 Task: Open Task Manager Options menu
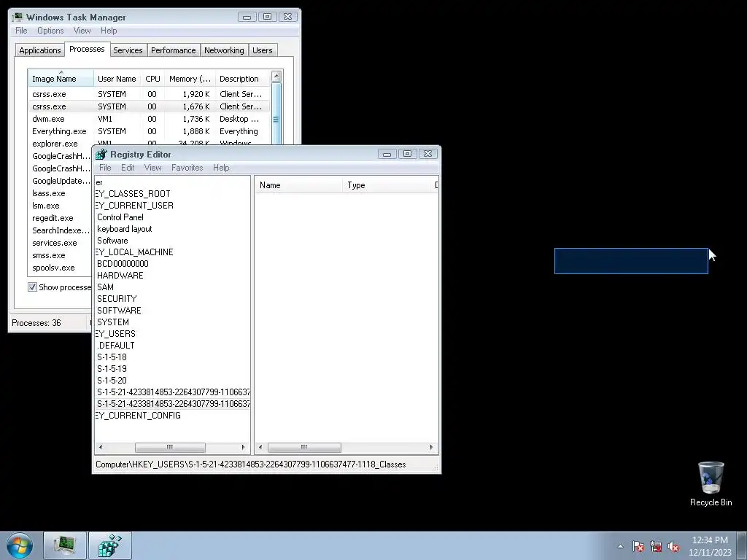[50, 31]
